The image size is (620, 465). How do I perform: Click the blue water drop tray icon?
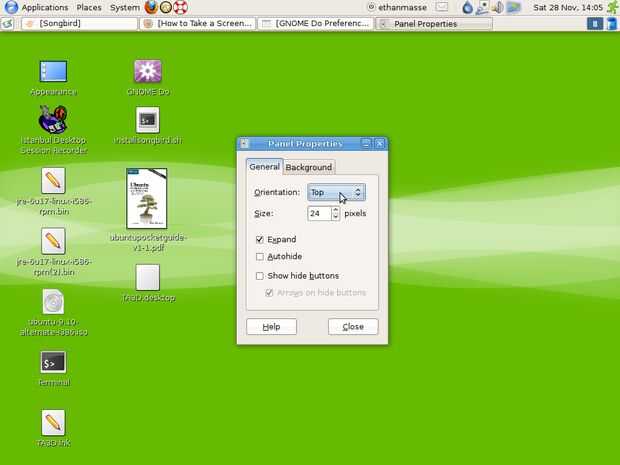pos(467,7)
